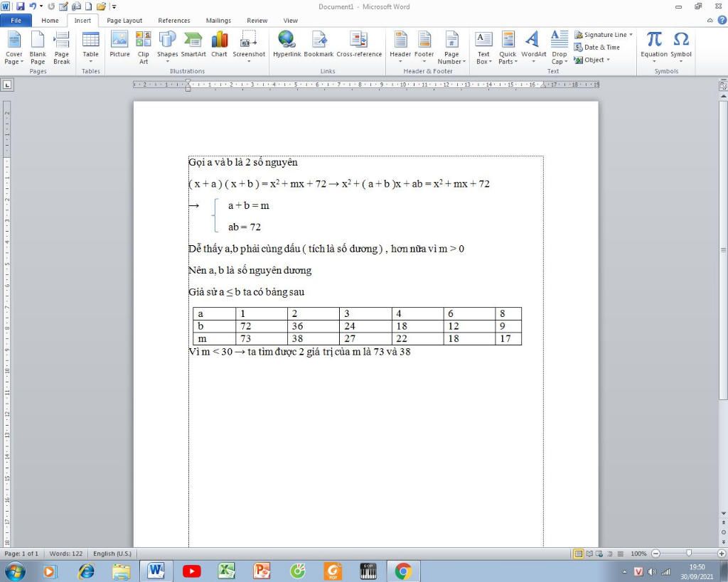This screenshot has width=728, height=582.
Task: Click the zoom slider handle
Action: [689, 554]
